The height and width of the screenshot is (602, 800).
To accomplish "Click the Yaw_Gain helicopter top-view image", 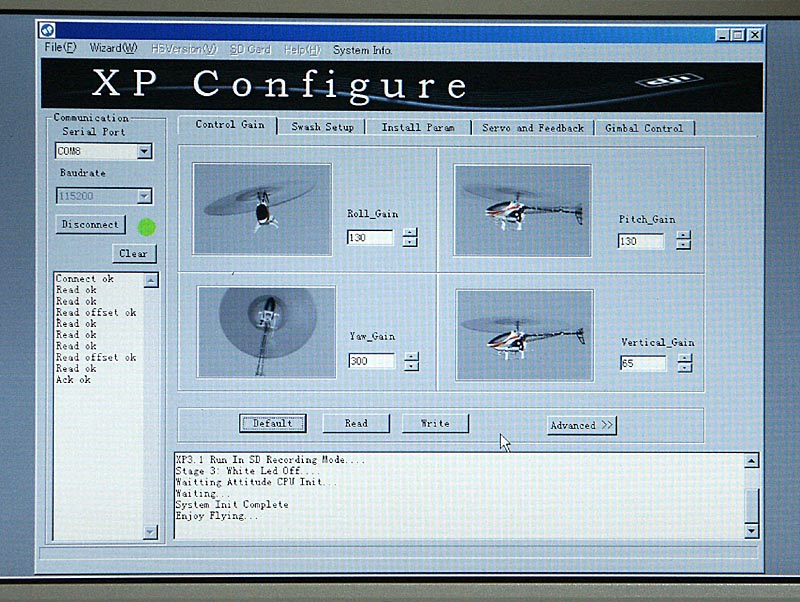I will tap(266, 332).
